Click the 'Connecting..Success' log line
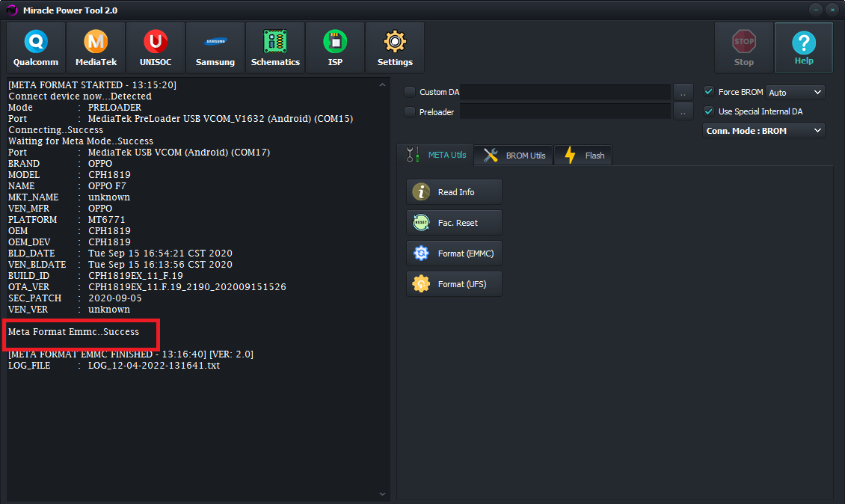This screenshot has height=504, width=845. [x=55, y=130]
